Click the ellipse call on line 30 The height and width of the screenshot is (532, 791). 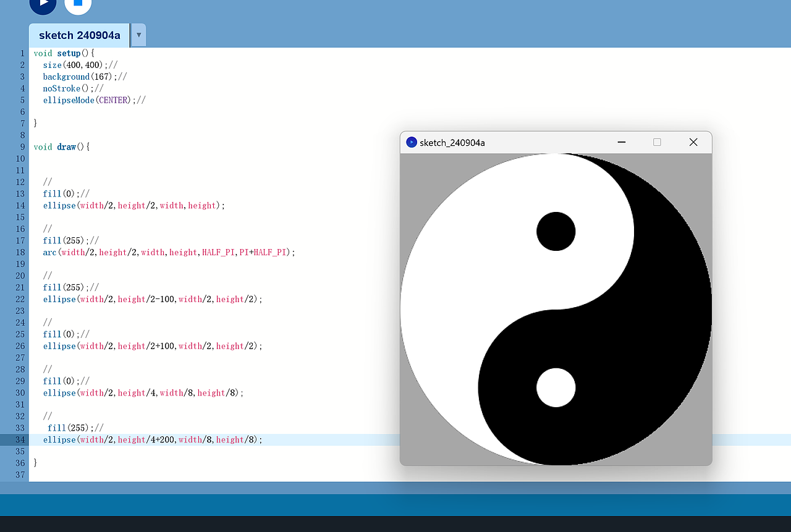click(x=143, y=394)
